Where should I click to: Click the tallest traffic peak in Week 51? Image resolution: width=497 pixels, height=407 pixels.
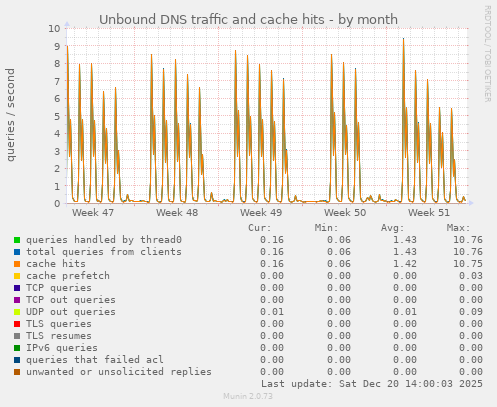pyautogui.click(x=403, y=39)
